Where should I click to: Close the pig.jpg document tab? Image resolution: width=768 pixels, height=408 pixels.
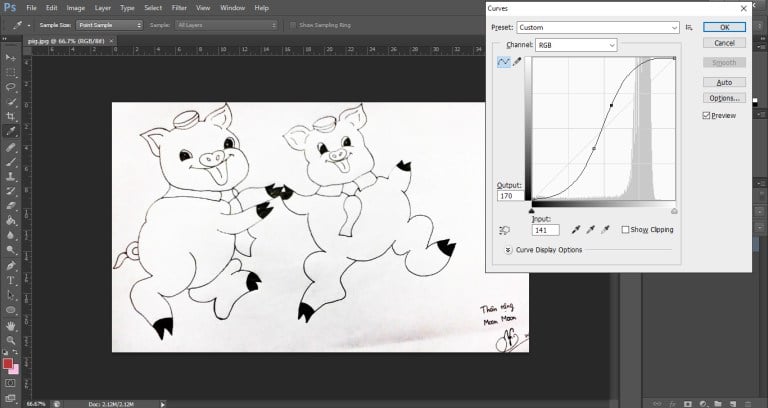111,41
